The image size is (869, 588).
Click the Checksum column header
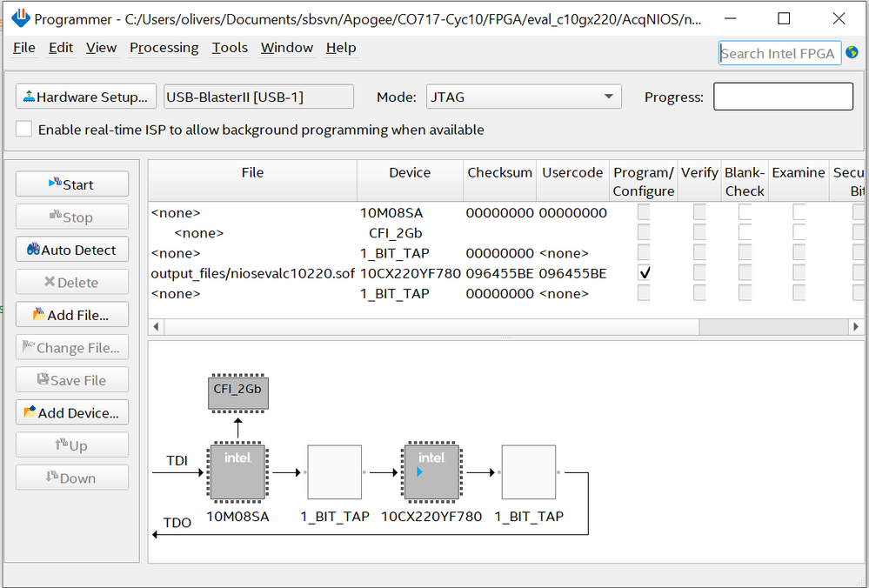(499, 181)
